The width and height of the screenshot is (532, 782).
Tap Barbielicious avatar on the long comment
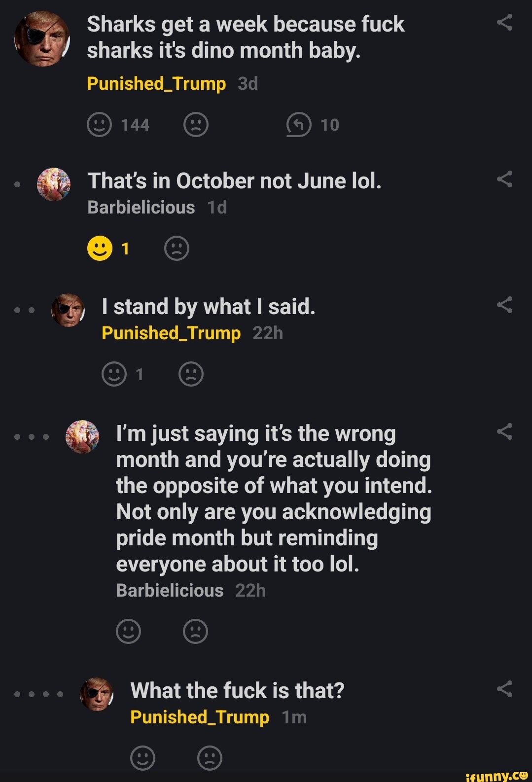point(82,437)
